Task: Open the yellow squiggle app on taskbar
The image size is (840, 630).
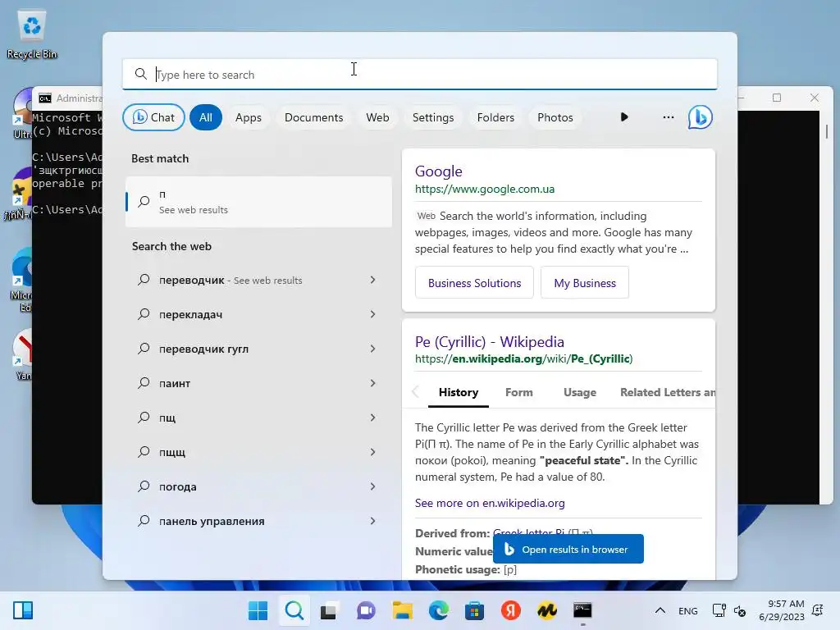Action: point(547,610)
